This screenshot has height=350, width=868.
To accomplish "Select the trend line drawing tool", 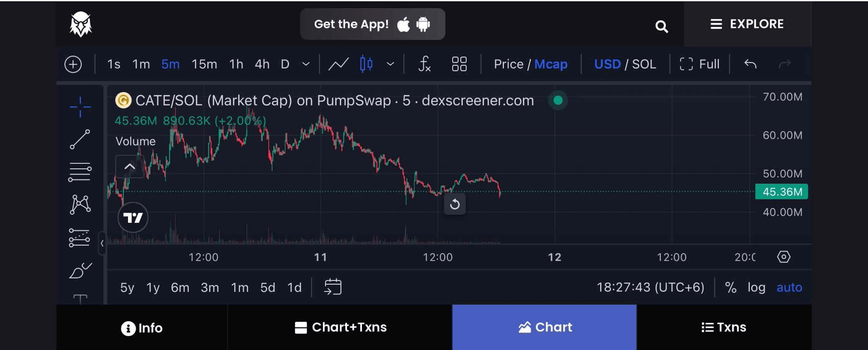I will (x=80, y=139).
